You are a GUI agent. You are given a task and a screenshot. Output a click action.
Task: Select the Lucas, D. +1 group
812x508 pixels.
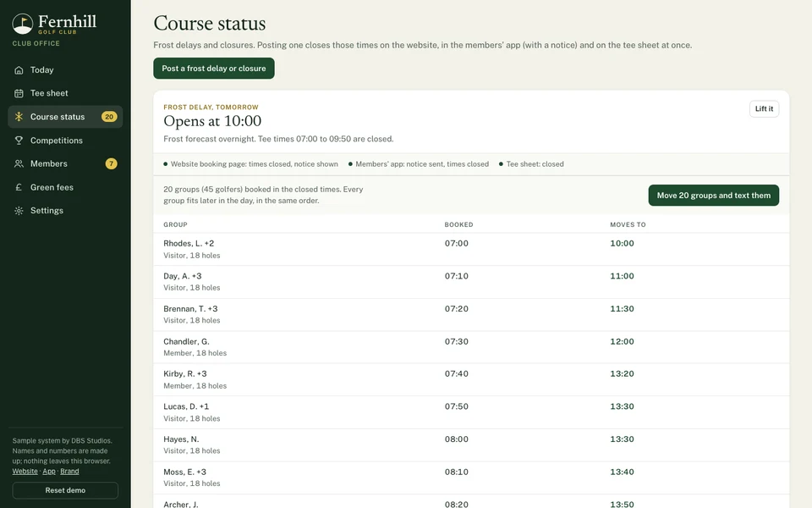(471, 412)
